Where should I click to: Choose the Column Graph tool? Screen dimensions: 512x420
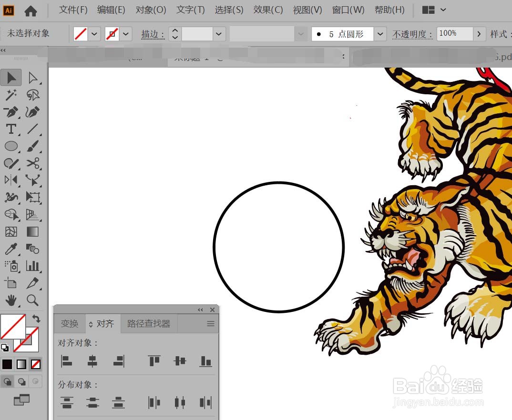coord(32,266)
